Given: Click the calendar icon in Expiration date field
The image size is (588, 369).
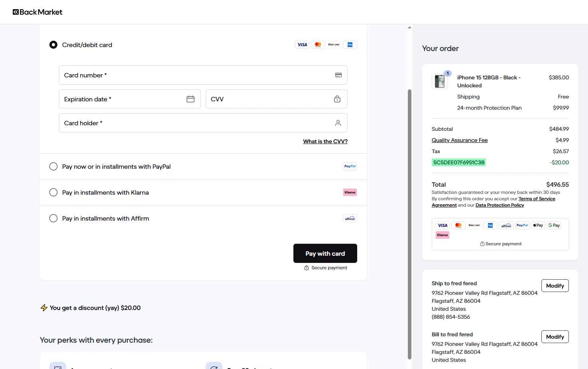Looking at the screenshot, I should coord(191,99).
